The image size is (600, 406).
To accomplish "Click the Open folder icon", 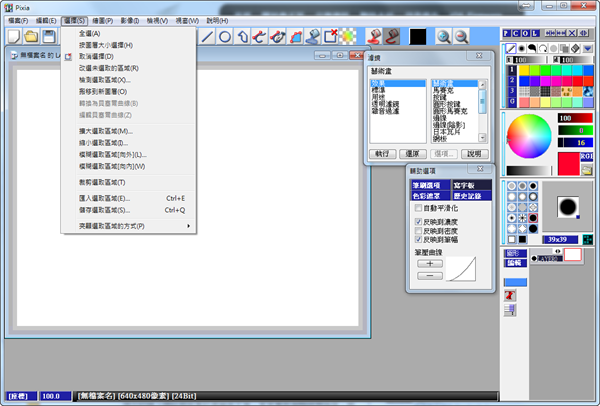I will pyautogui.click(x=31, y=37).
